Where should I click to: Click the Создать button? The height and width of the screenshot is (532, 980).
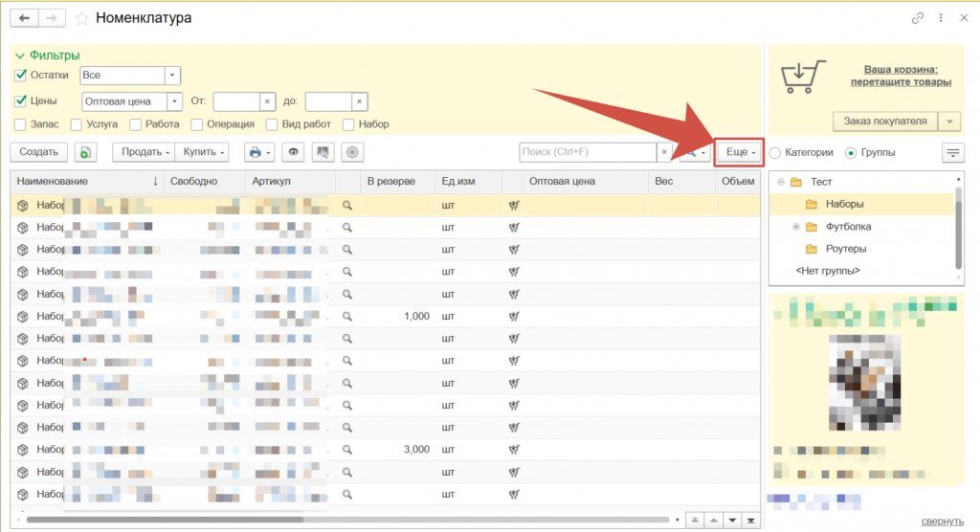coord(39,152)
